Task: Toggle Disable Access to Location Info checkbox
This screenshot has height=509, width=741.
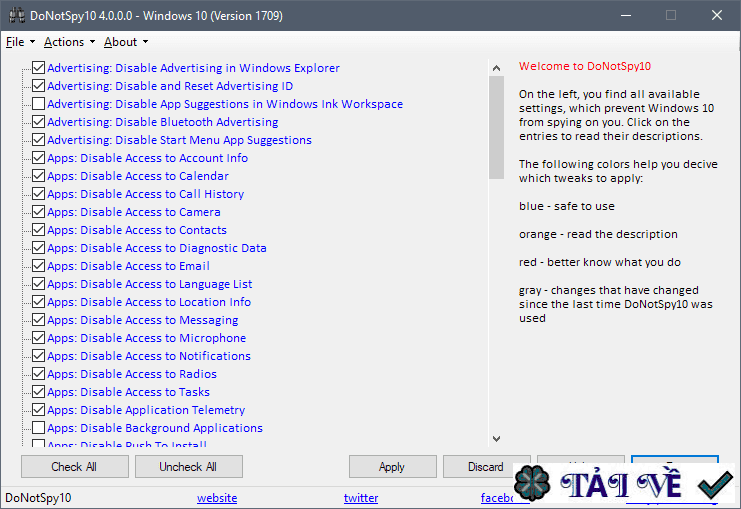Action: (x=39, y=301)
